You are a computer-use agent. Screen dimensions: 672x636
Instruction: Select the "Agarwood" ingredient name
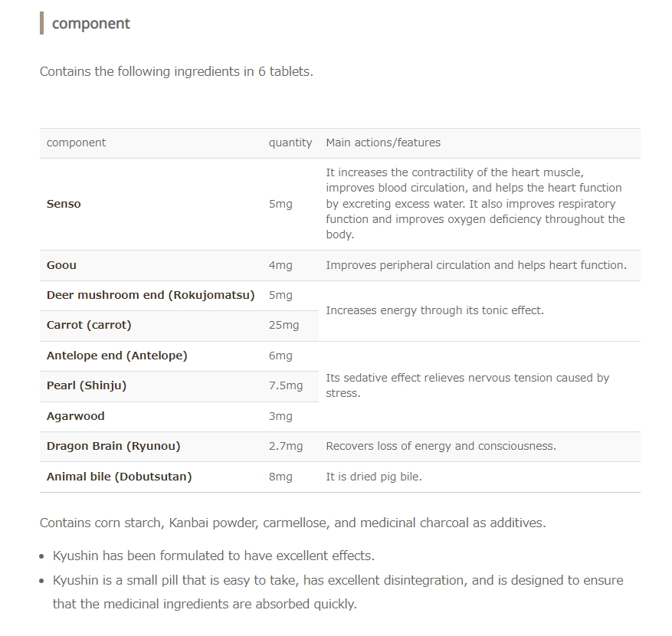click(75, 416)
